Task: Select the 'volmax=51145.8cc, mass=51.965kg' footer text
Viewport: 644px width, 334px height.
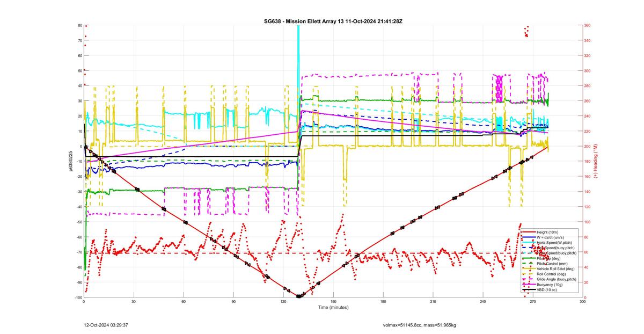Action: [420, 325]
